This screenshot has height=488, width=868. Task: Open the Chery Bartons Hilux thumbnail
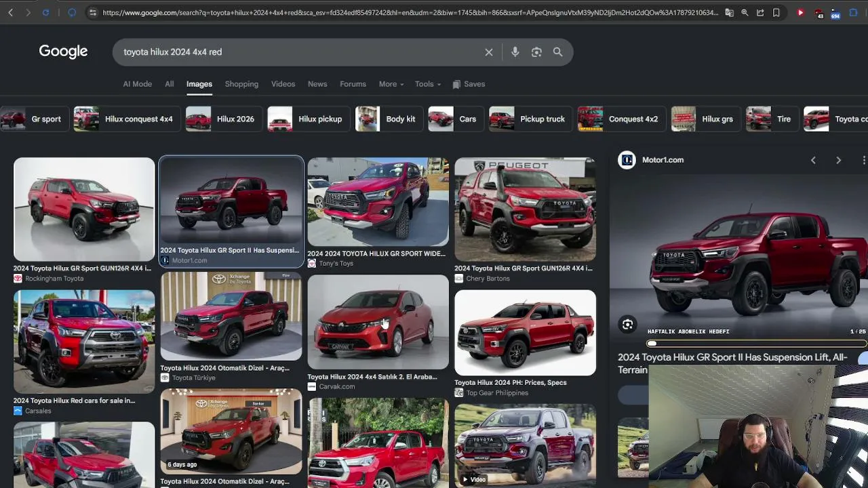tap(525, 209)
